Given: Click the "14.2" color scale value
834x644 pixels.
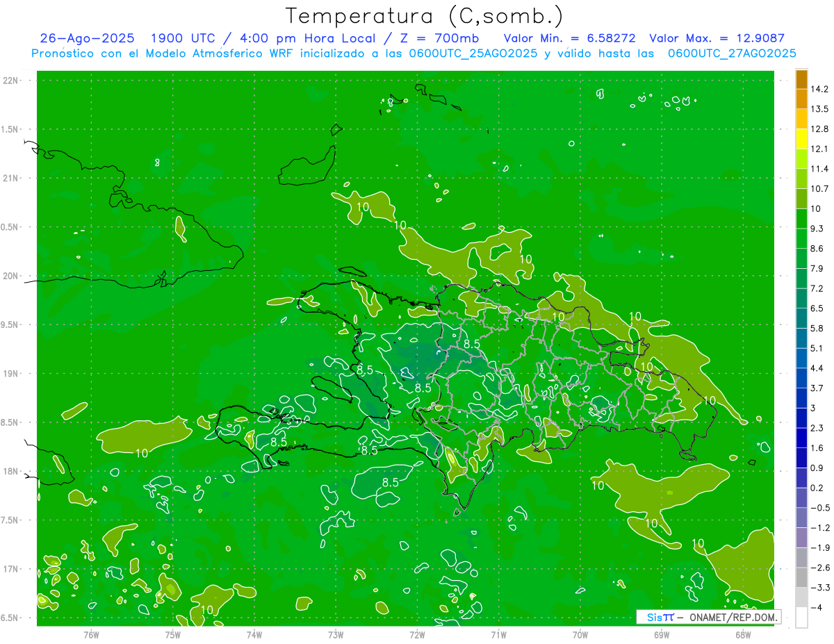Looking at the screenshot, I should pyautogui.click(x=819, y=89).
